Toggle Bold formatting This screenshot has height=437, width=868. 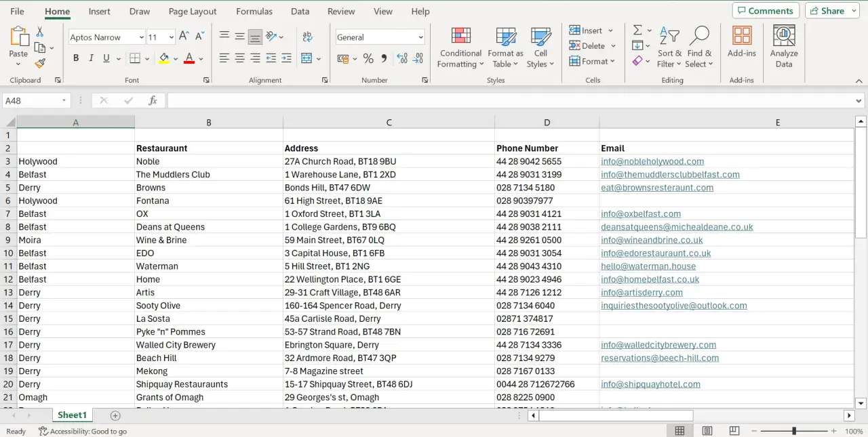(x=75, y=59)
